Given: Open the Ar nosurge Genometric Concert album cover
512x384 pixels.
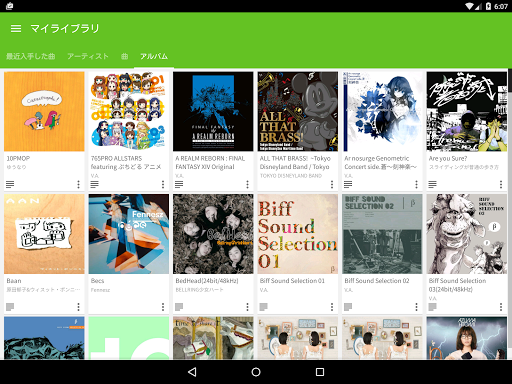Looking at the screenshot, I should click(x=382, y=111).
